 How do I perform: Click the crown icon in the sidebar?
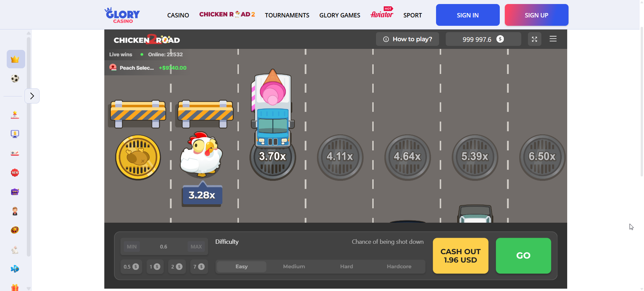pos(15,59)
